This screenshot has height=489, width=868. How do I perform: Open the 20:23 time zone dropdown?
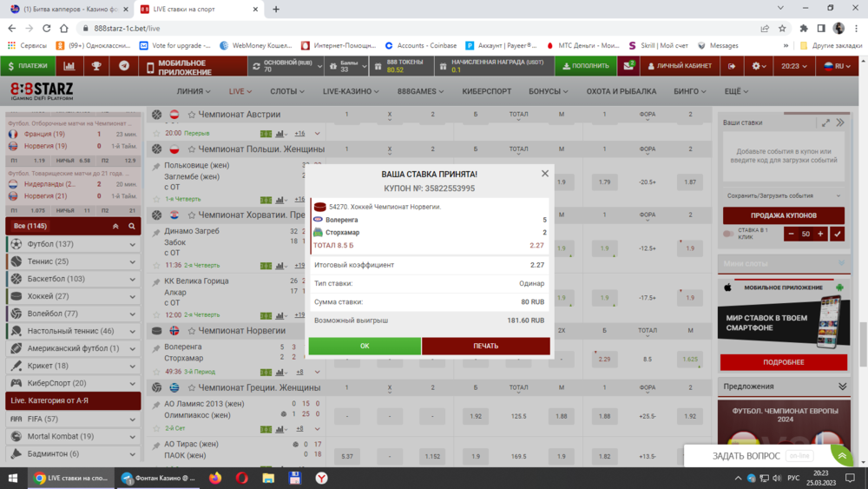[794, 66]
